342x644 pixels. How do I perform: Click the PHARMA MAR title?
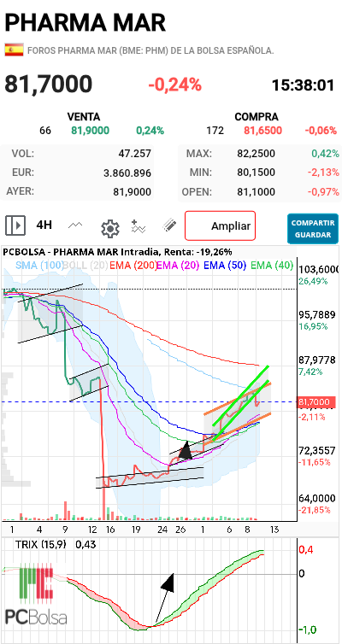click(85, 22)
